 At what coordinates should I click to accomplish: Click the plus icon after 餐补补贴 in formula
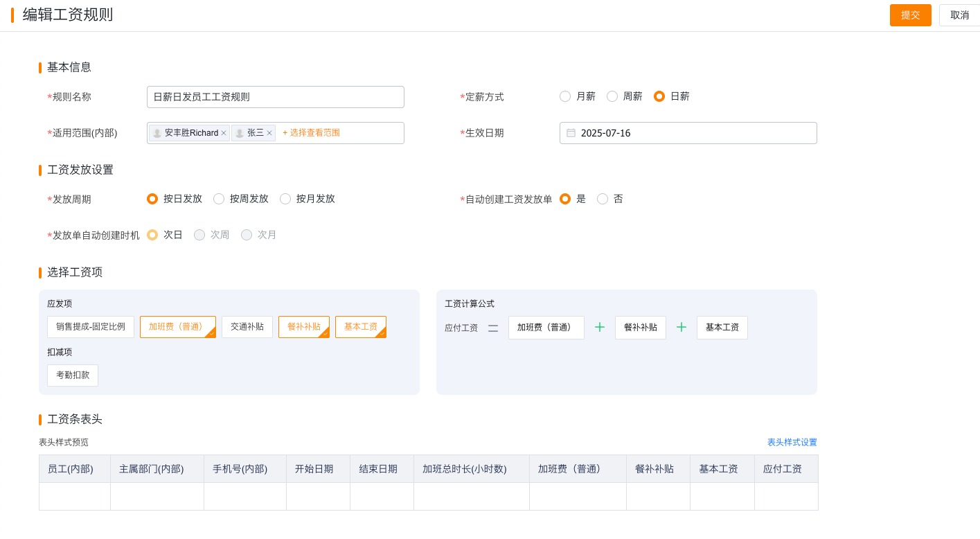681,327
